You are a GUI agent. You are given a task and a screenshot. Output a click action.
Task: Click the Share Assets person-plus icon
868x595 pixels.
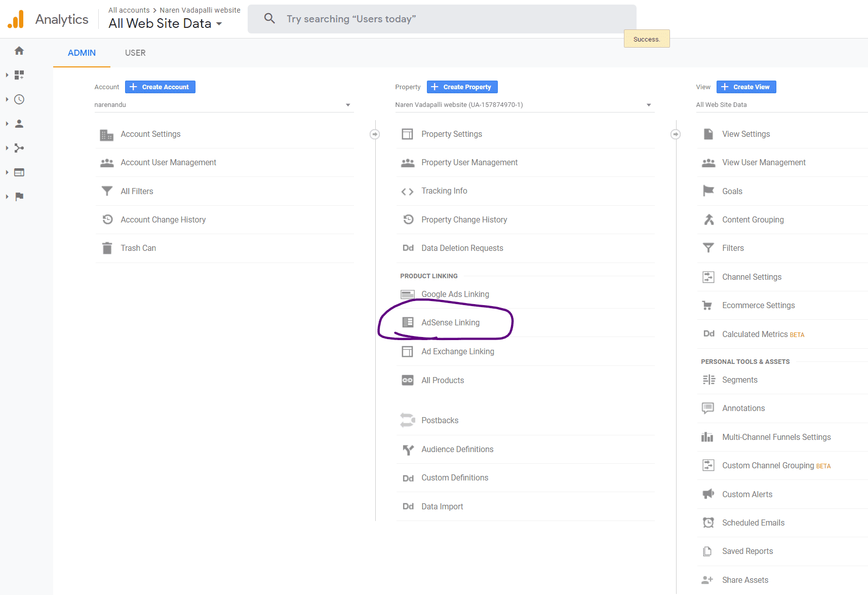click(707, 580)
